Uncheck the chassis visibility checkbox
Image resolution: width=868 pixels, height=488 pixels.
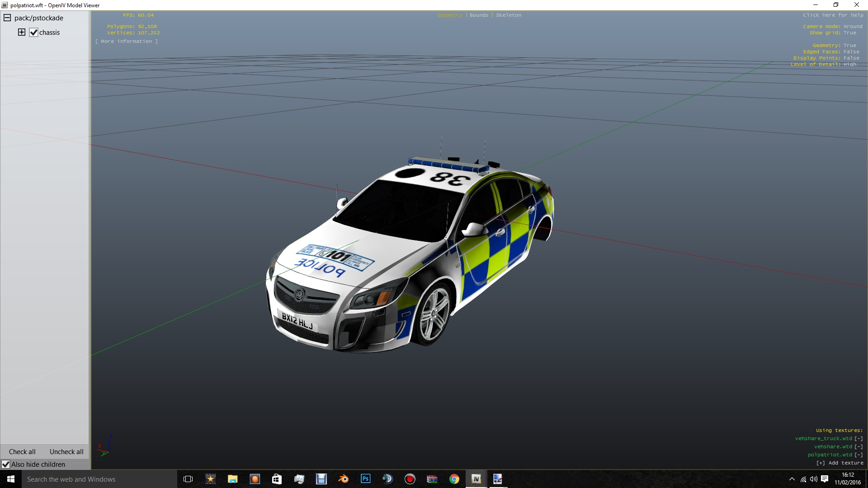point(34,33)
